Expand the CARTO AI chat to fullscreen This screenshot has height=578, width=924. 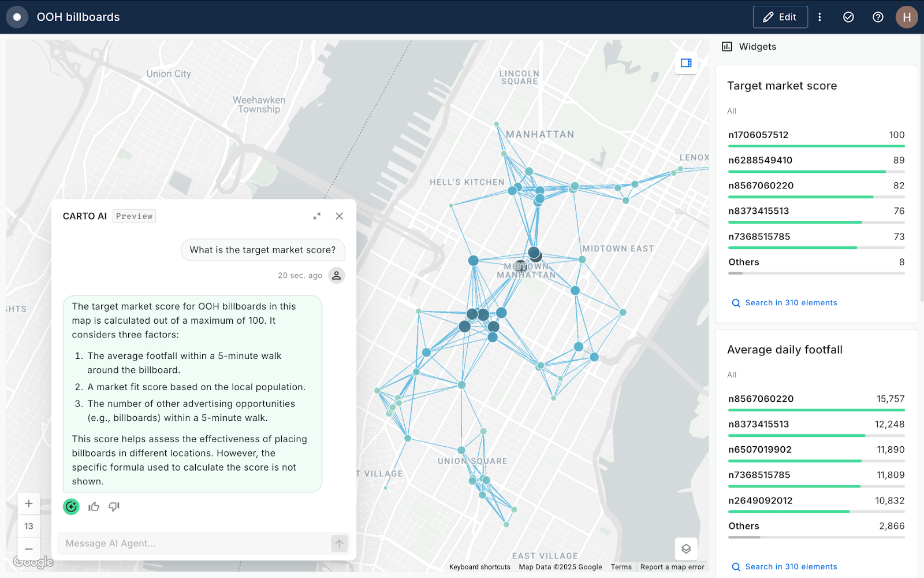tap(316, 216)
